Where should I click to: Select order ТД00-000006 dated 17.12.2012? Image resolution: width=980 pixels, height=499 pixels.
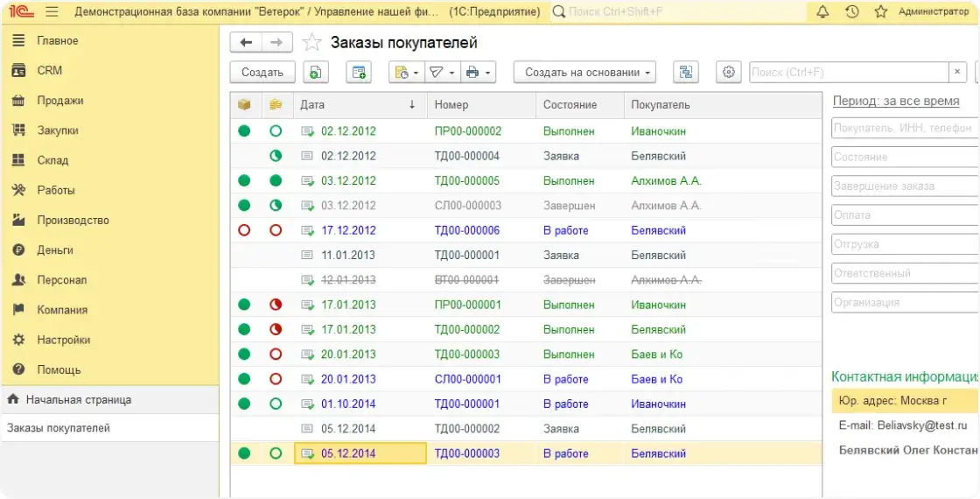click(x=526, y=230)
